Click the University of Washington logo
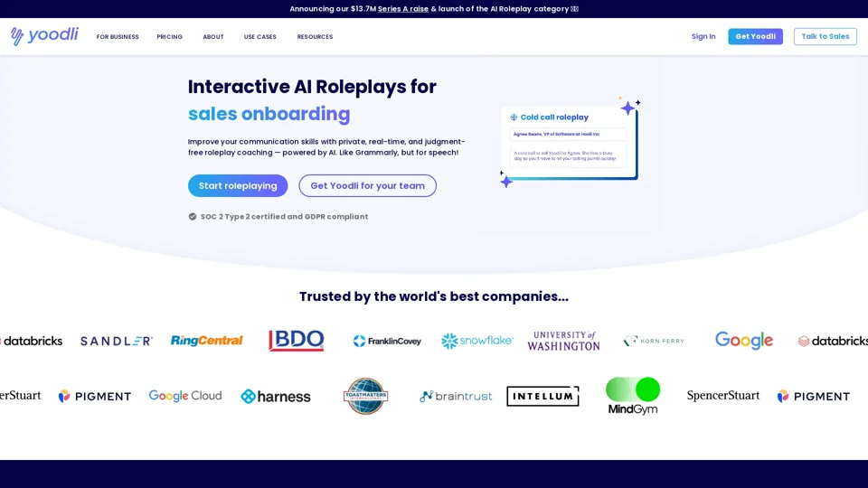This screenshot has height=488, width=868. click(563, 341)
